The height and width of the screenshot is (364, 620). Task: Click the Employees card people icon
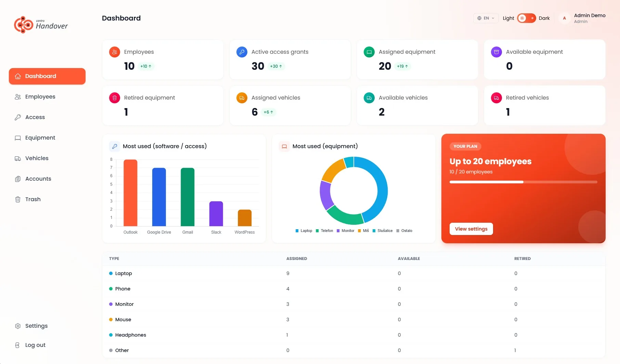point(115,52)
